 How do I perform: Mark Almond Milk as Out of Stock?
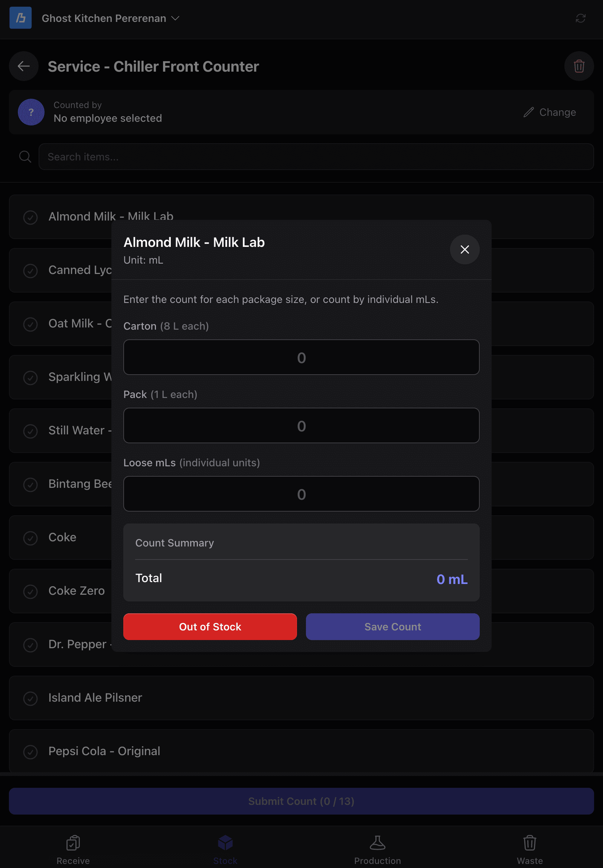(210, 626)
